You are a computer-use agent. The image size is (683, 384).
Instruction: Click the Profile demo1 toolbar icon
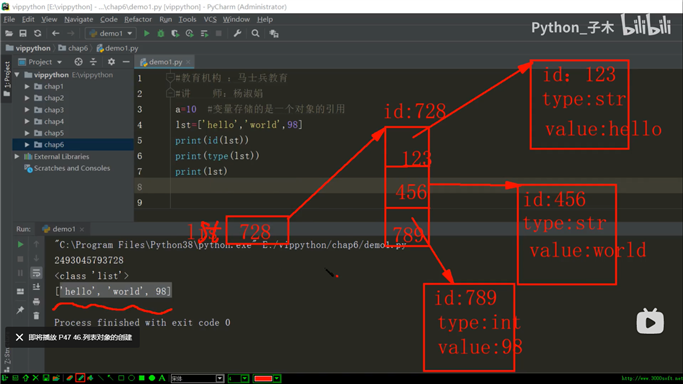(189, 34)
